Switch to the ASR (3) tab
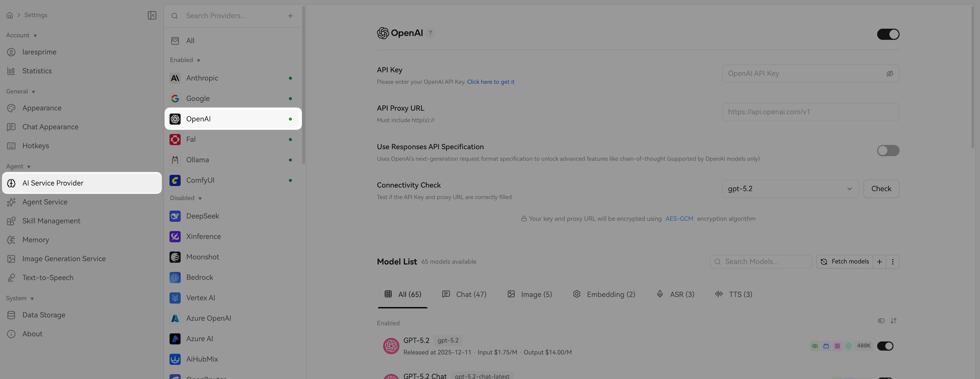Screen dimensions: 980x379 (675, 295)
